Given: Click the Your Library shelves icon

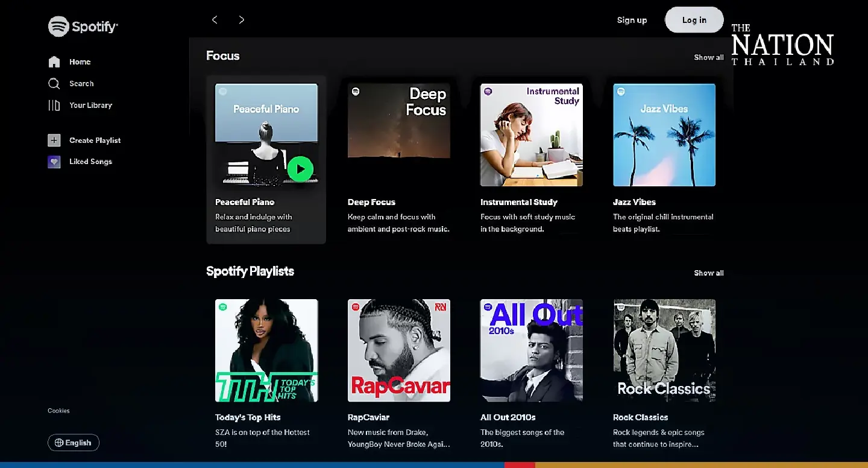Looking at the screenshot, I should 54,105.
